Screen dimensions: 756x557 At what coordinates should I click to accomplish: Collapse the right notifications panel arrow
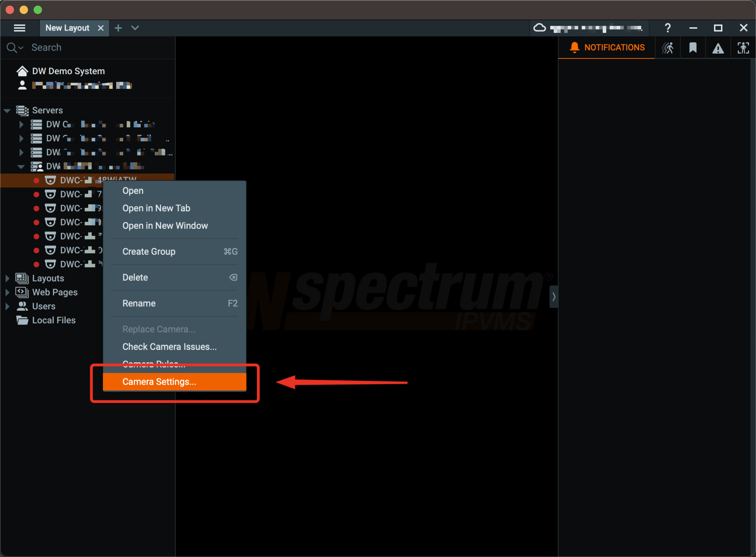pos(554,296)
